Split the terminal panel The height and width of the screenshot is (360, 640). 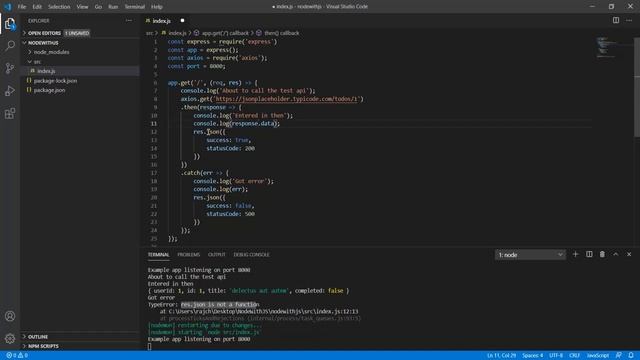click(589, 254)
